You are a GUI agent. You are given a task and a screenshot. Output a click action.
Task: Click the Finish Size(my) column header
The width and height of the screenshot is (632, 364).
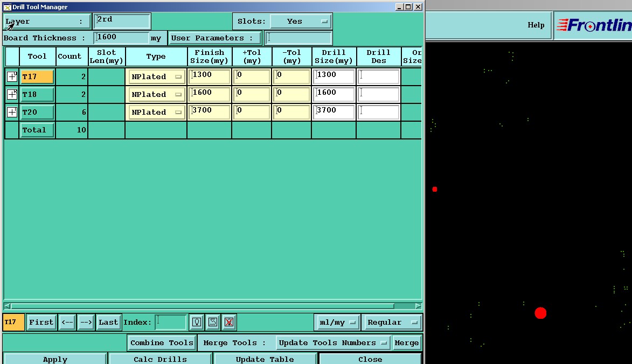pyautogui.click(x=209, y=57)
